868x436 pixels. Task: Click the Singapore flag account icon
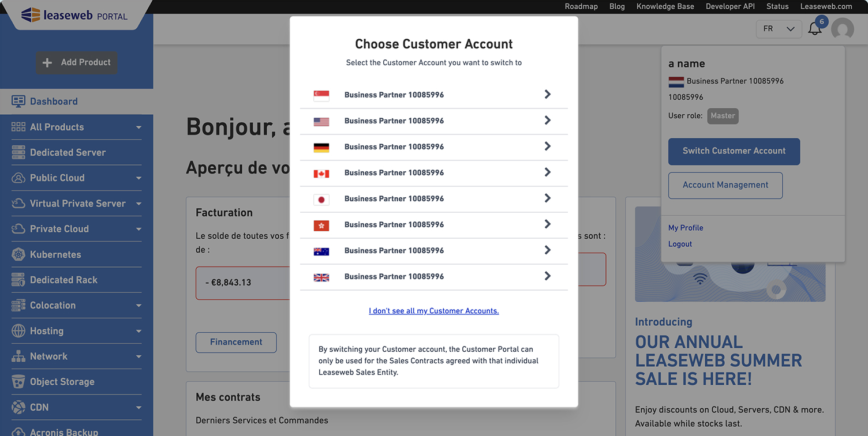pos(321,95)
